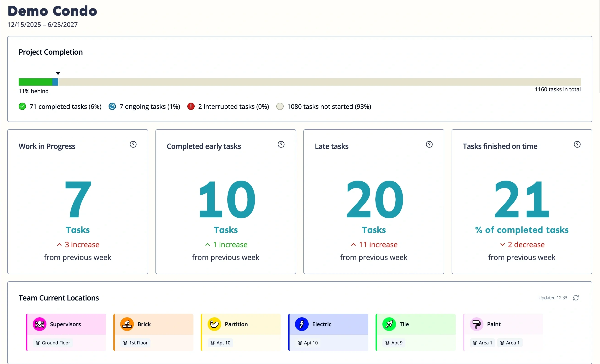600x364 pixels.
Task: Click '7 ongoing tasks (1%)' legend text
Action: (x=150, y=106)
